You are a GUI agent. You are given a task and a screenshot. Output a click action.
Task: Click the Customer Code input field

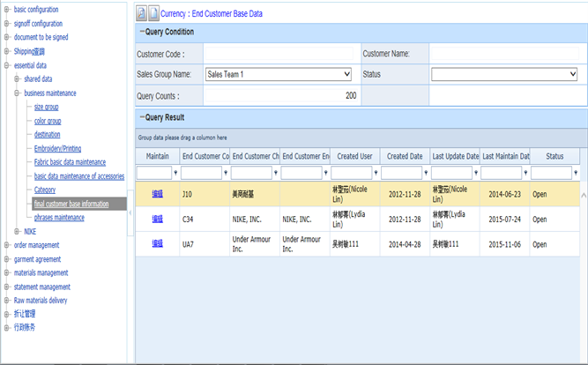pyautogui.click(x=279, y=54)
